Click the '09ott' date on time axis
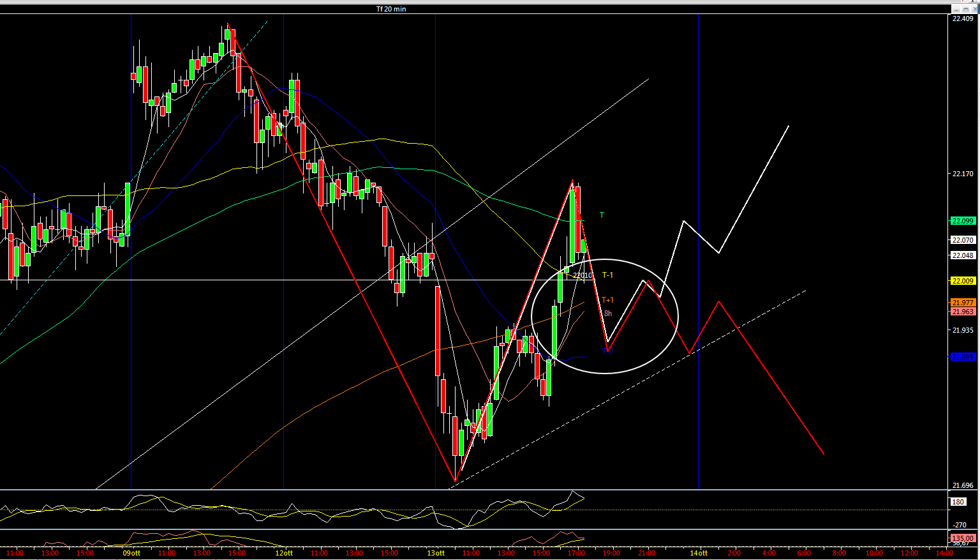This screenshot has width=980, height=560. tap(131, 553)
